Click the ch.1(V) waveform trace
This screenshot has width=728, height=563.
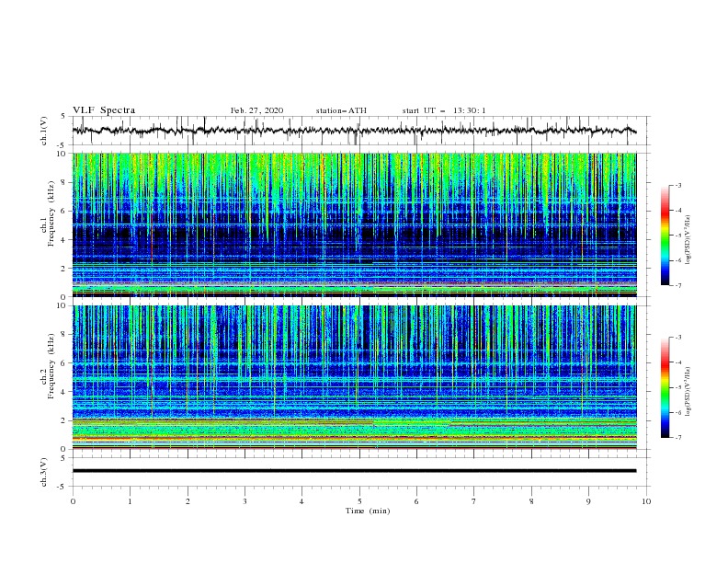354,131
